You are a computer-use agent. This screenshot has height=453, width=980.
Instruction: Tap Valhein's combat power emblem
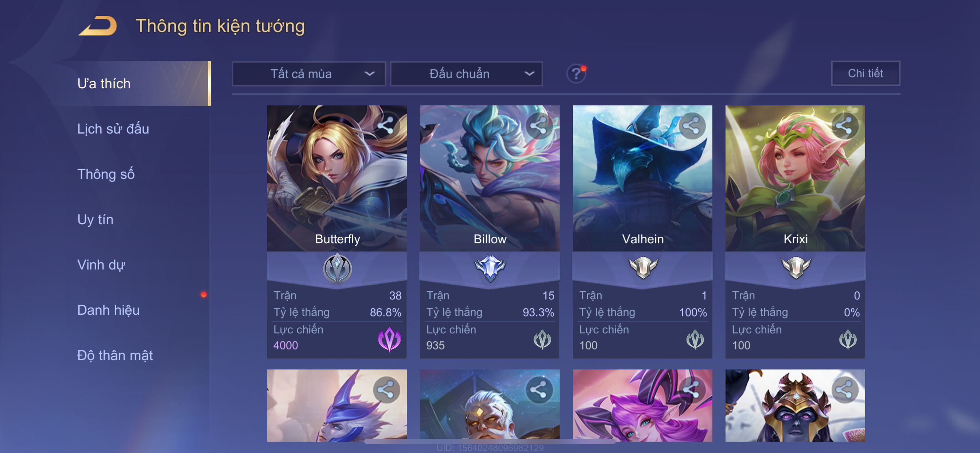(695, 339)
